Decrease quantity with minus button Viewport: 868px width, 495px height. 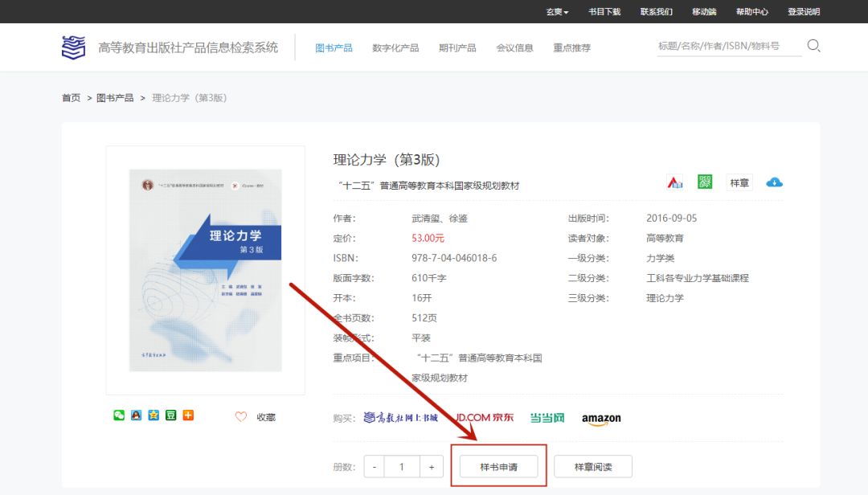(375, 467)
